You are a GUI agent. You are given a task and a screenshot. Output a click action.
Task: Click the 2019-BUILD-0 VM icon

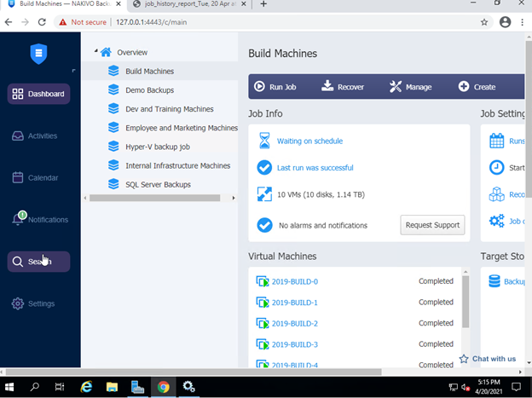point(263,281)
